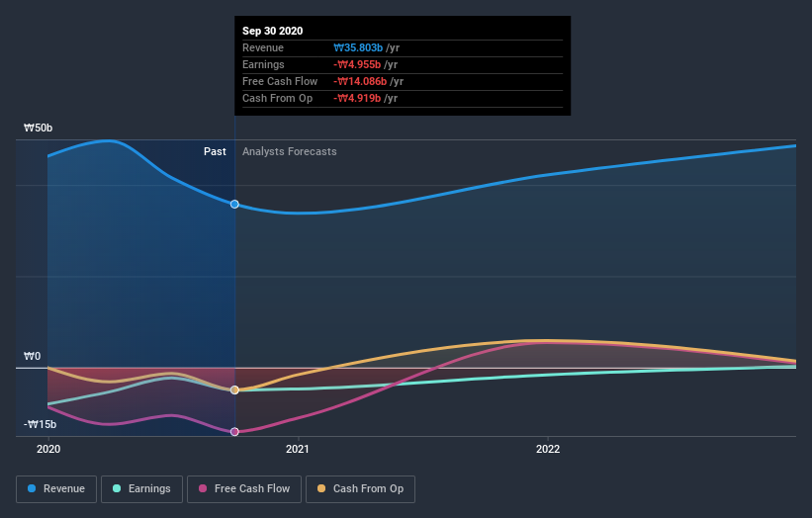Click the ₩35.803b revenue value in tooltip

point(358,47)
